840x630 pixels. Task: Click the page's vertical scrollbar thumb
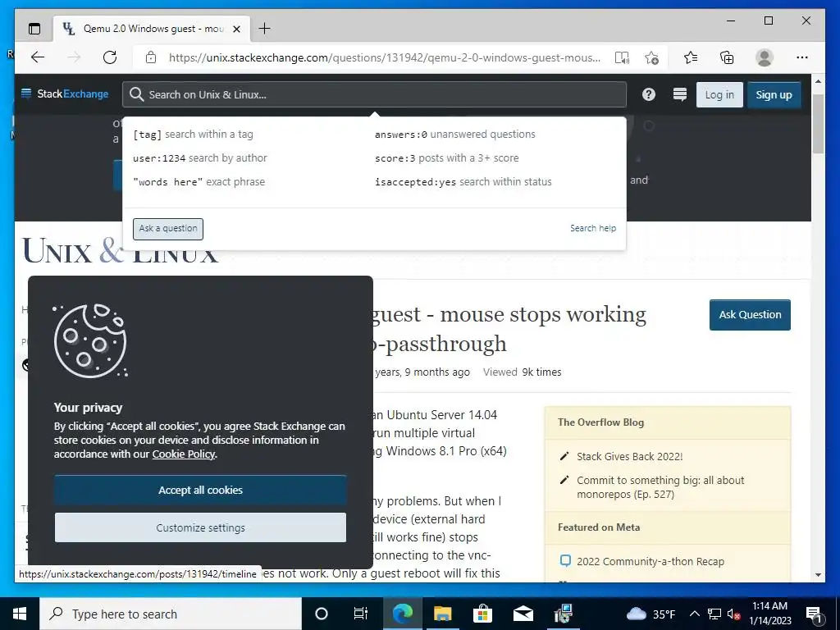coord(818,123)
